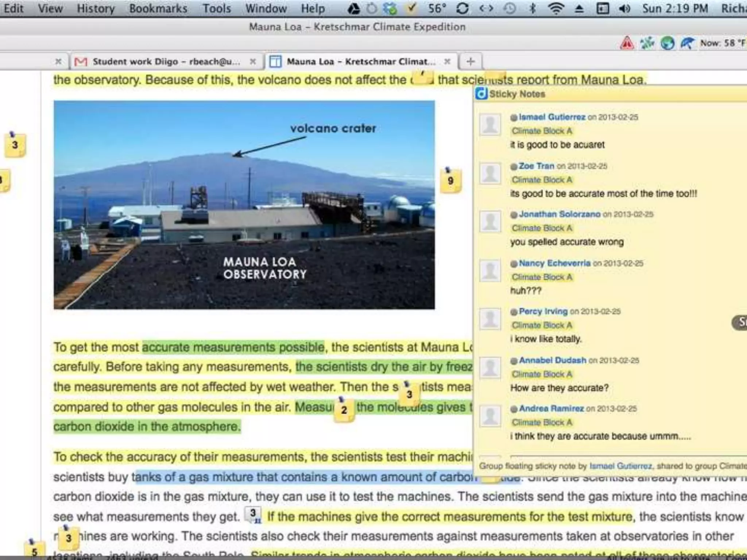Click Zoe Tran's name link
Screen dimensions: 747x560
point(536,166)
